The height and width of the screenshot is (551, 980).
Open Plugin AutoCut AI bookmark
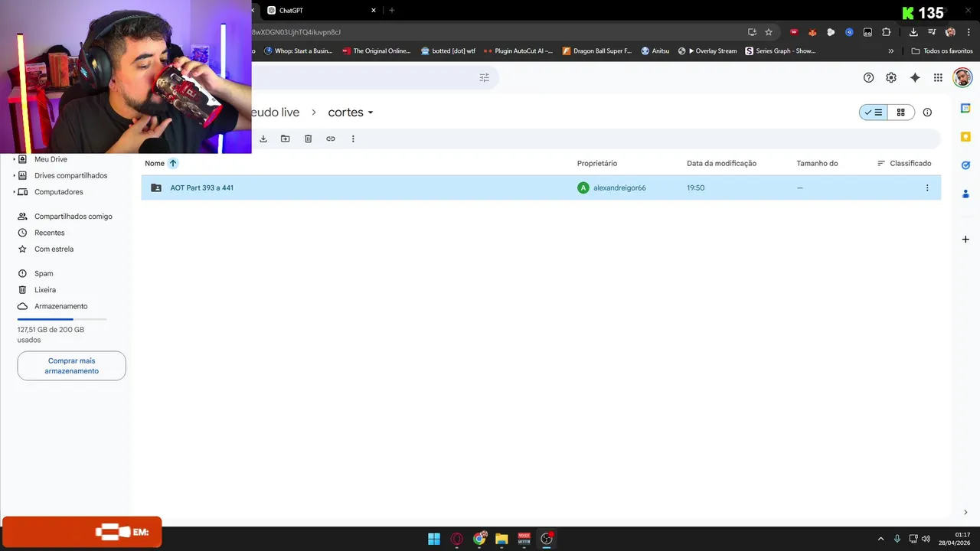(518, 51)
